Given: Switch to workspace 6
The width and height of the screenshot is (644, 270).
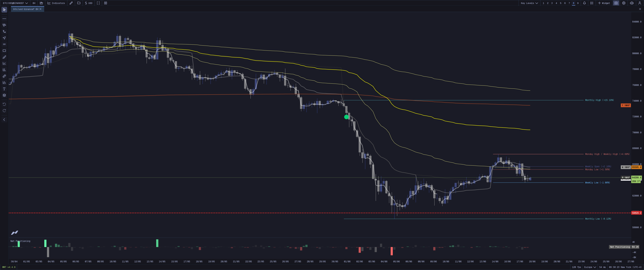Looking at the screenshot, I should 565,3.
